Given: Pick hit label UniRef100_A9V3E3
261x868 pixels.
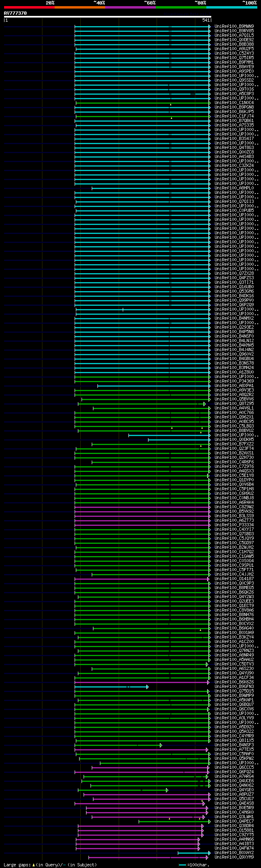Looking at the screenshot, I should tap(234, 390).
